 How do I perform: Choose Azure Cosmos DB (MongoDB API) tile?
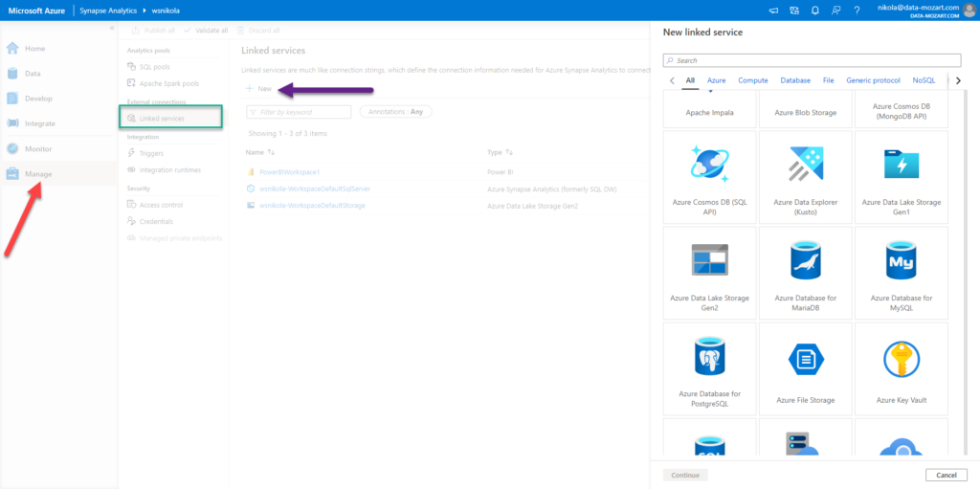(902, 109)
